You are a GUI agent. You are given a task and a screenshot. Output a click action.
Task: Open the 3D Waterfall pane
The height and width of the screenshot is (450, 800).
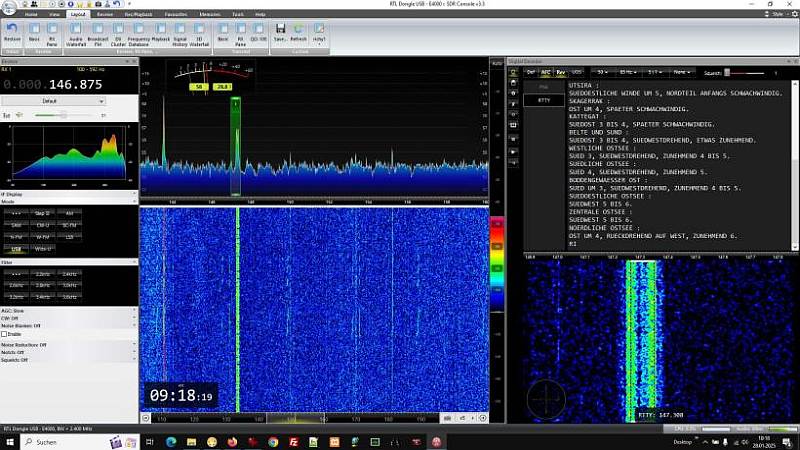(199, 34)
